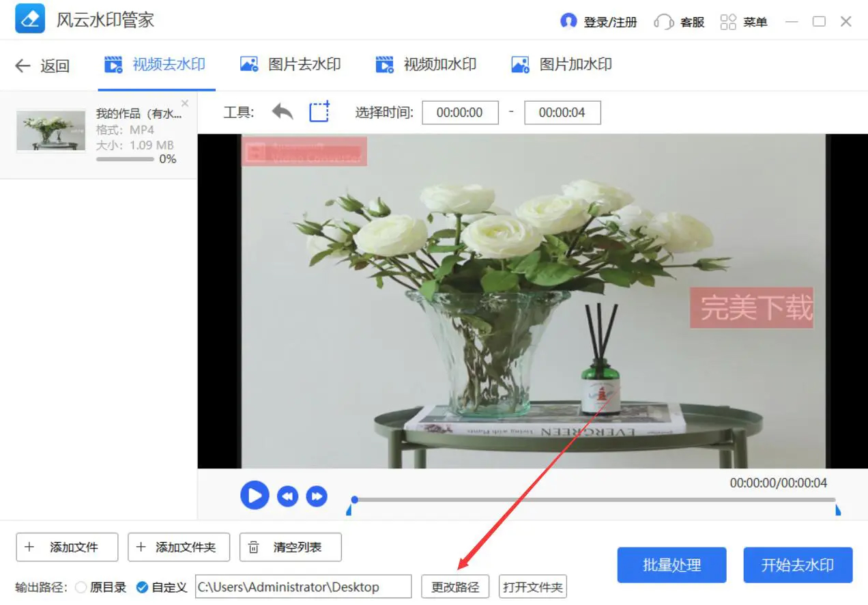Rewind the video playback

pos(287,496)
